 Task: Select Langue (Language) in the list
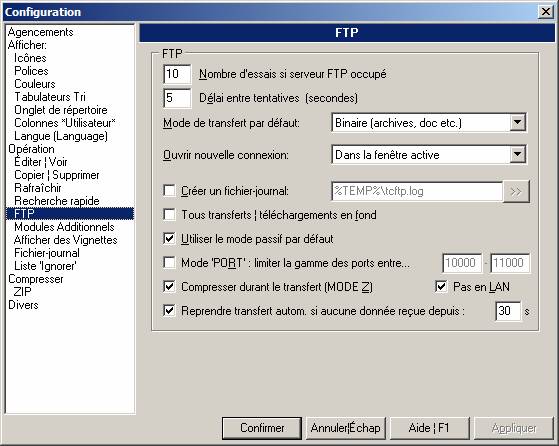[x=61, y=136]
